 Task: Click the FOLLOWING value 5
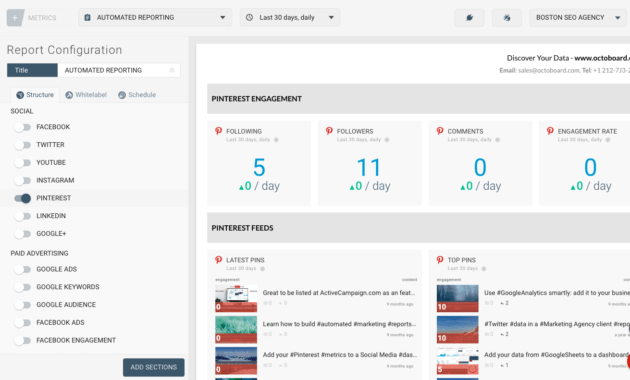(x=259, y=167)
